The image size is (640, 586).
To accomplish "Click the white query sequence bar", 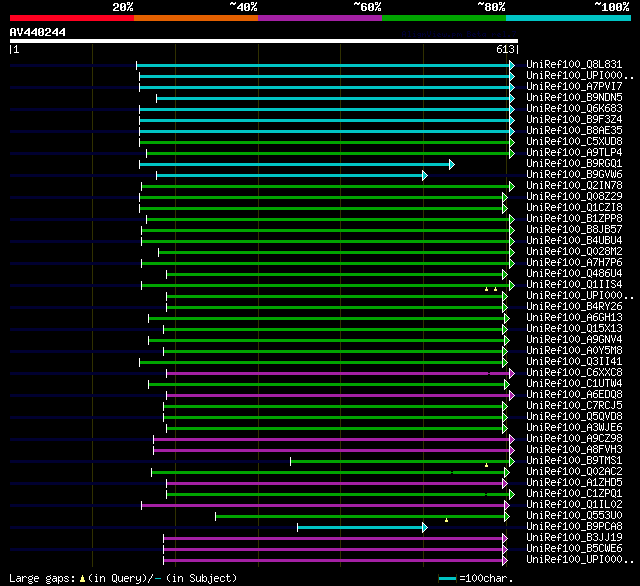I will (264, 41).
